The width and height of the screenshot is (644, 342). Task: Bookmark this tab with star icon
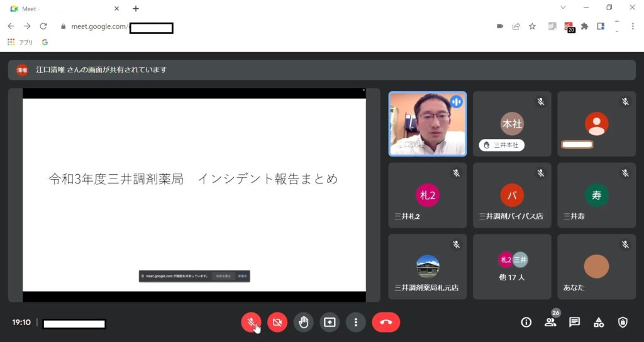point(532,26)
